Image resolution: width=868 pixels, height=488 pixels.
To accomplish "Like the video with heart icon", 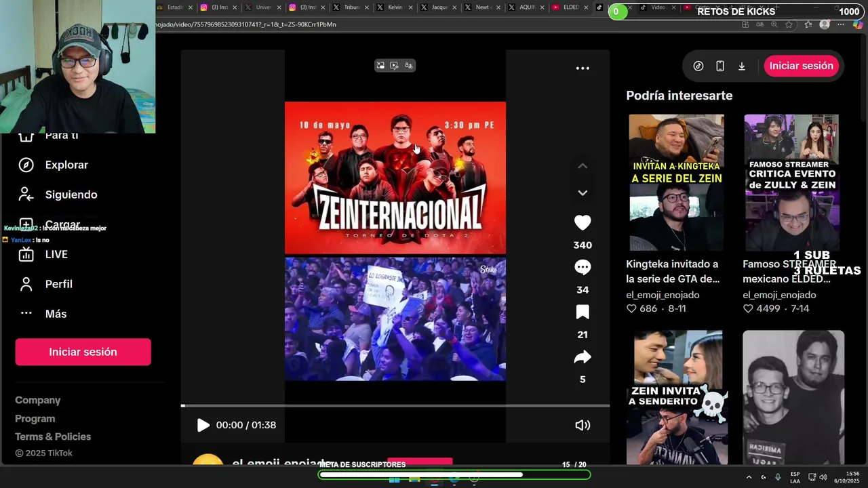I will click(x=583, y=222).
